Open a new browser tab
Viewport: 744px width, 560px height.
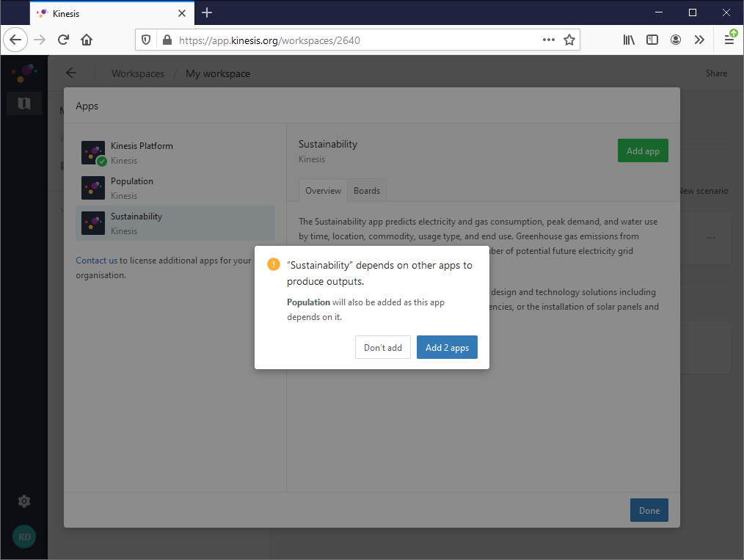pyautogui.click(x=207, y=12)
